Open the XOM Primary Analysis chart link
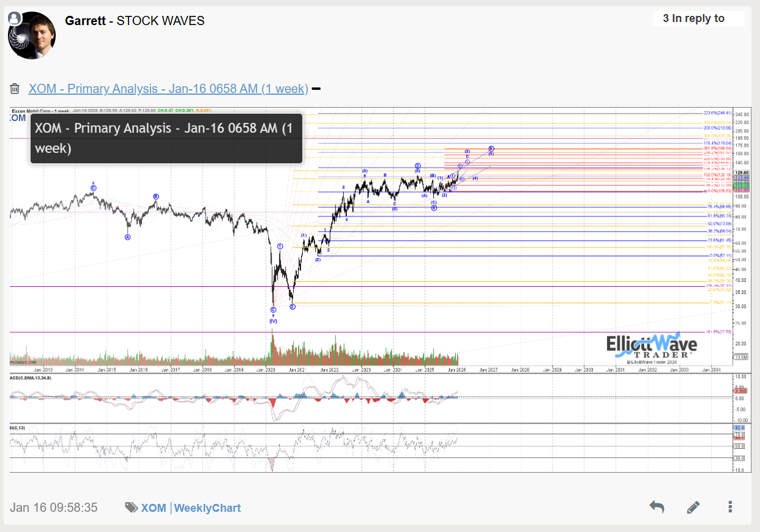 168,89
